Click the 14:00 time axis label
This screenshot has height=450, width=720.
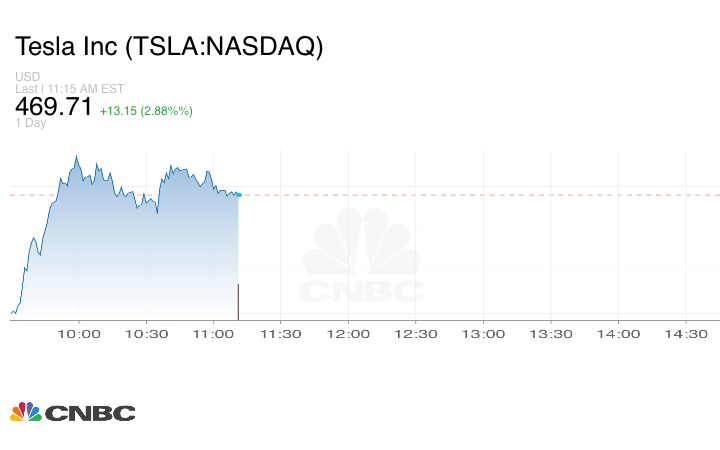click(x=619, y=334)
